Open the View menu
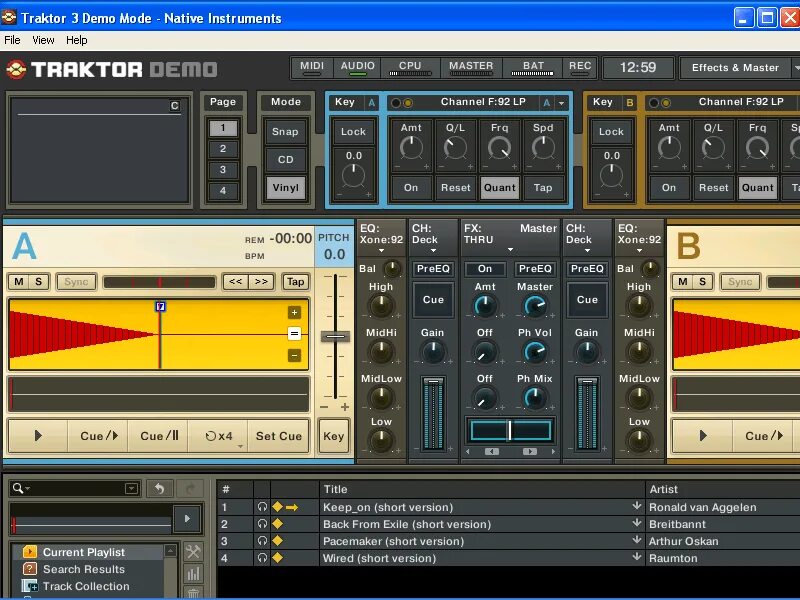 (x=42, y=40)
